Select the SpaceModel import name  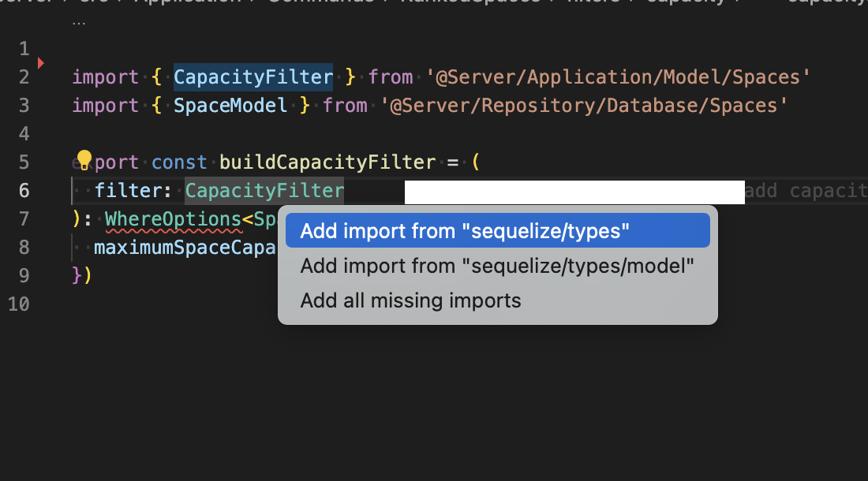pyautogui.click(x=230, y=105)
